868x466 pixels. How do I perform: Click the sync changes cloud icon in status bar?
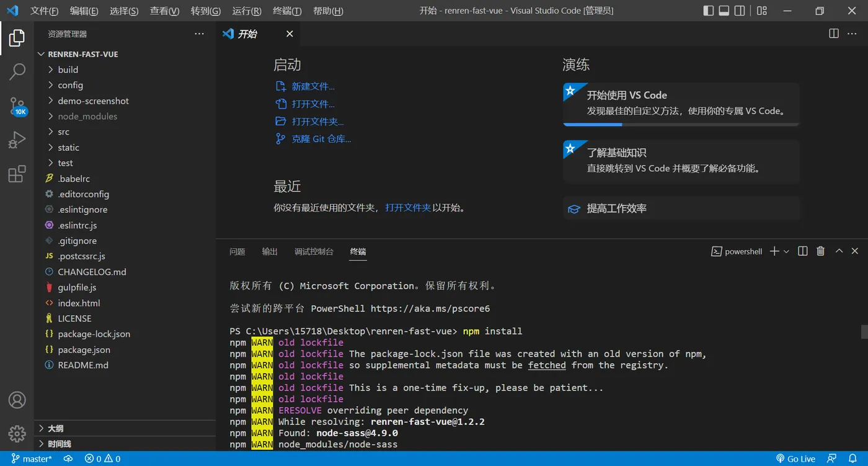pos(68,459)
